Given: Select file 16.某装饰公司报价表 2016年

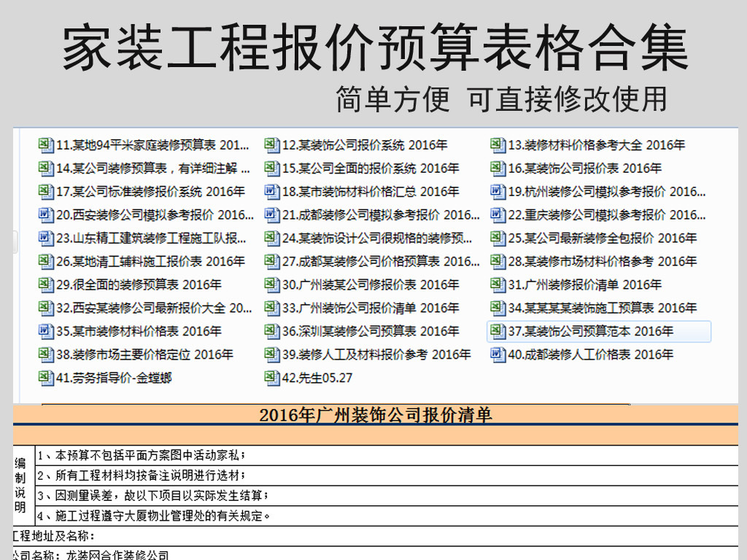Looking at the screenshot, I should (x=584, y=168).
